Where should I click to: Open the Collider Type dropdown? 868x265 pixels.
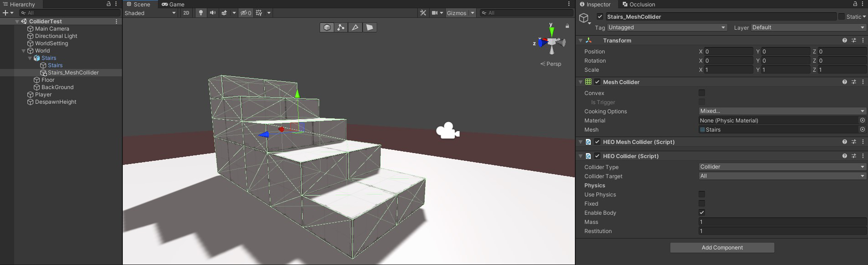[x=782, y=167]
